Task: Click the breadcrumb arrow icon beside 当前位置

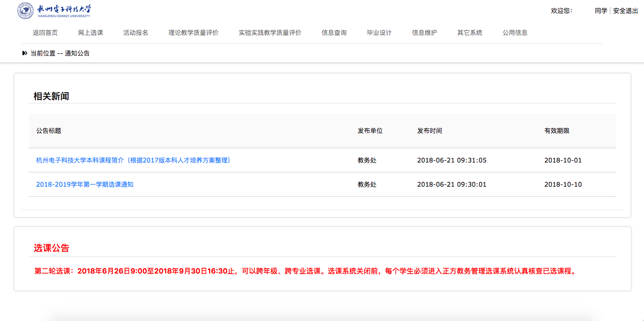Action: point(25,53)
